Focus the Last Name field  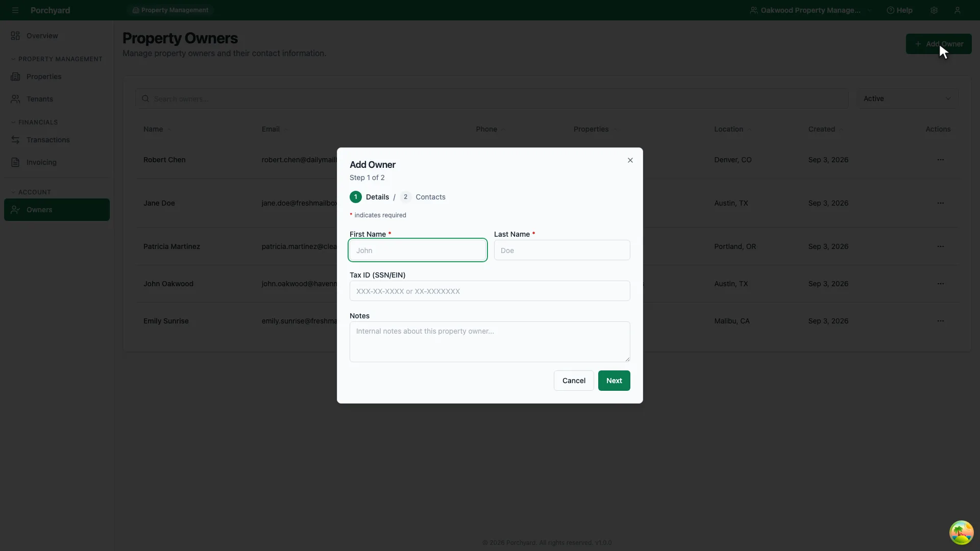click(562, 250)
